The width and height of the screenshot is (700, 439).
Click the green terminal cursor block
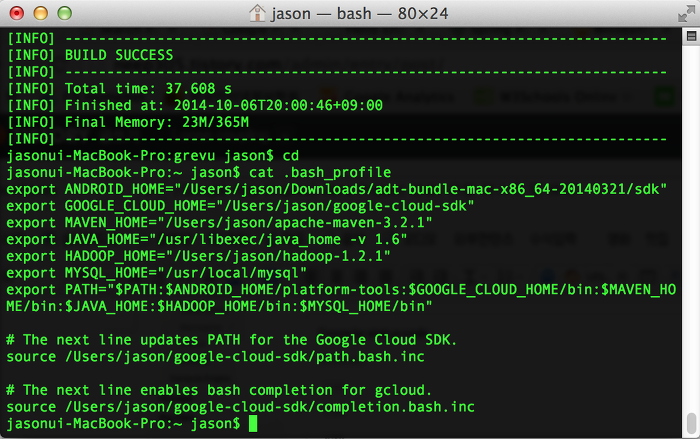pyautogui.click(x=253, y=423)
